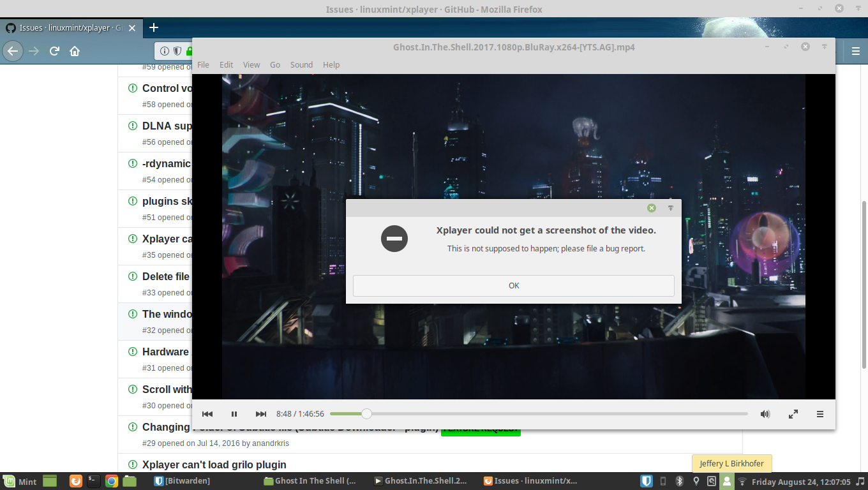Open the Sound menu in xplayer

click(x=301, y=64)
